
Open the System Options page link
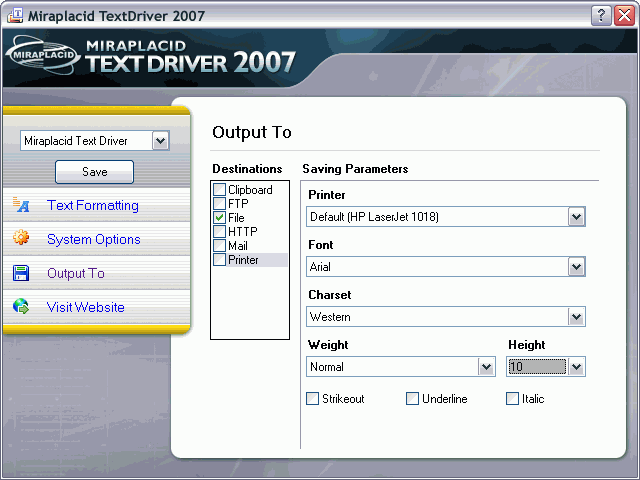point(93,239)
